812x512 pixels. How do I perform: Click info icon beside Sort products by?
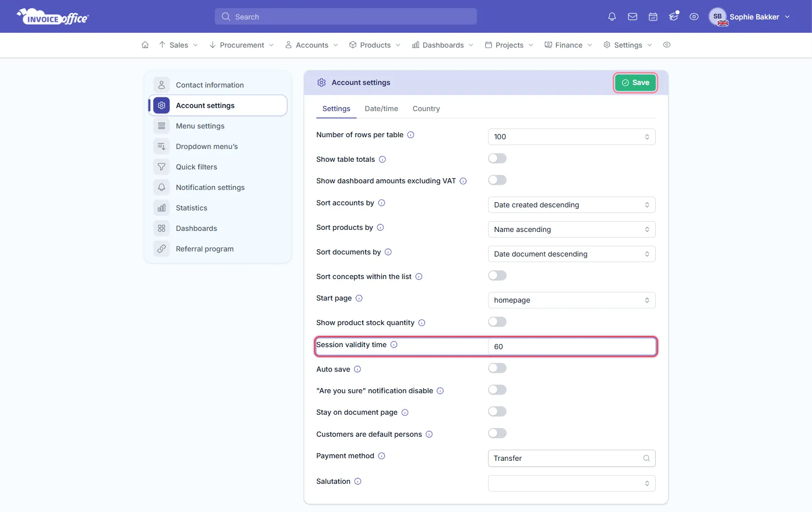pyautogui.click(x=381, y=228)
